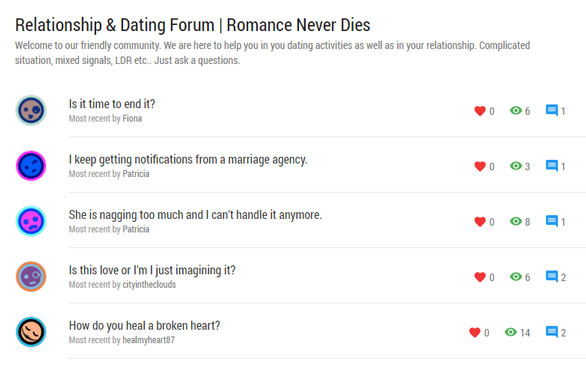Open 'How do you heal a broken heart?' thread
Image resolution: width=586 pixels, height=366 pixels.
tap(144, 326)
